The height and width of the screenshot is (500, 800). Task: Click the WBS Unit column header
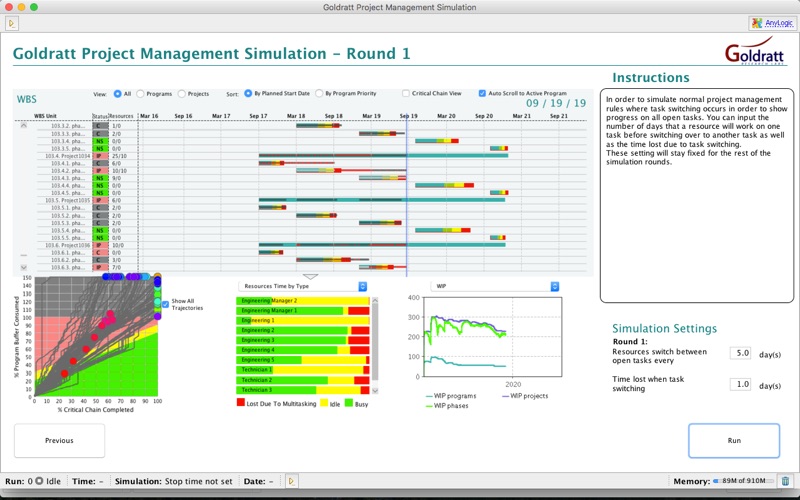pyautogui.click(x=45, y=116)
